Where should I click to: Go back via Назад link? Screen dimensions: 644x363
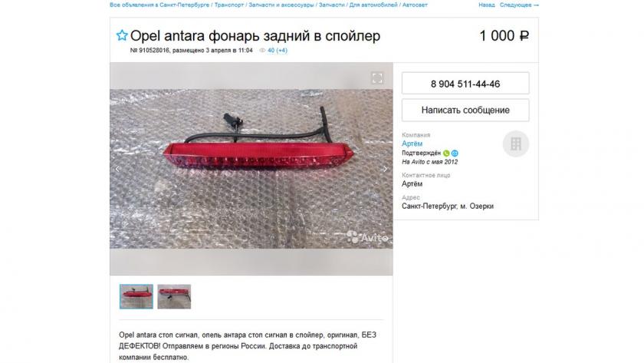click(486, 5)
